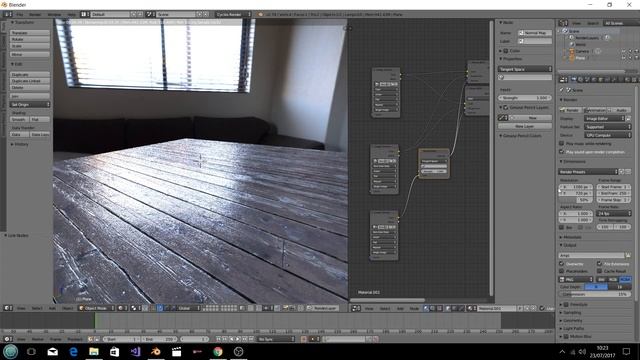Toggle Play music while rendering checkbox

(561, 144)
